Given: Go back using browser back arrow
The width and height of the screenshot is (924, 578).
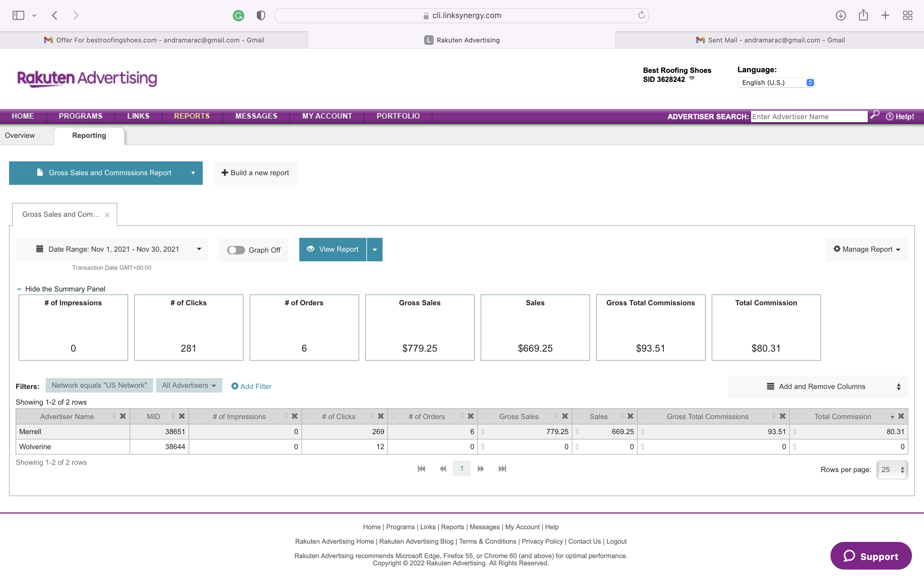Looking at the screenshot, I should pyautogui.click(x=55, y=15).
